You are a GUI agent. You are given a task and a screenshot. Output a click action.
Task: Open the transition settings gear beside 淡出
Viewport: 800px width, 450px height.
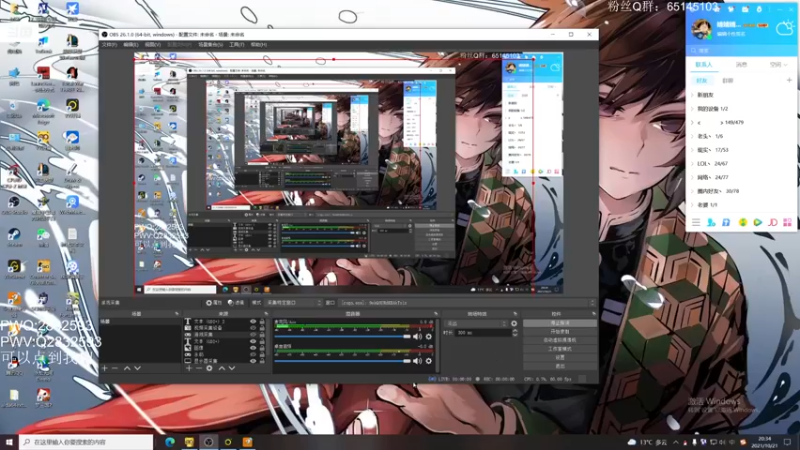514,323
